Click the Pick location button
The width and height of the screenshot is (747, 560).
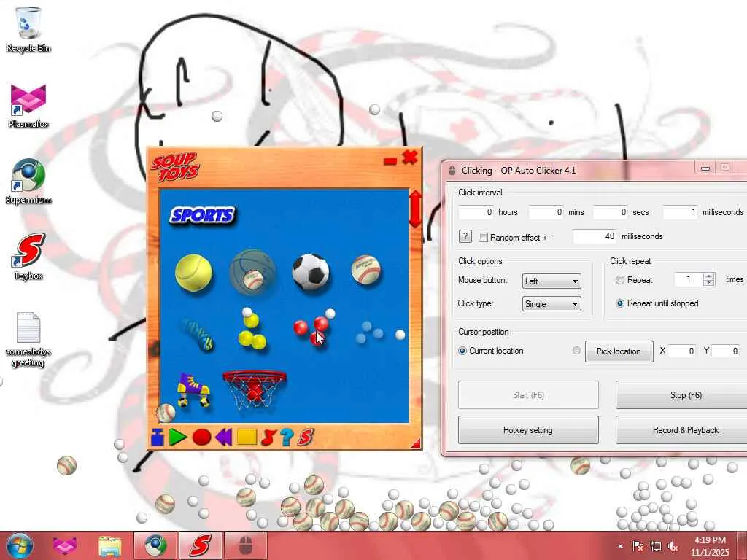[619, 351]
